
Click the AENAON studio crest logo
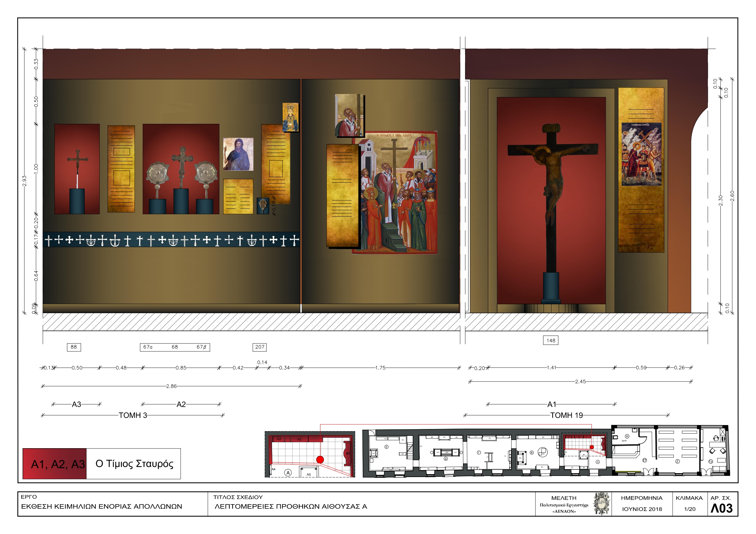pyautogui.click(x=602, y=504)
